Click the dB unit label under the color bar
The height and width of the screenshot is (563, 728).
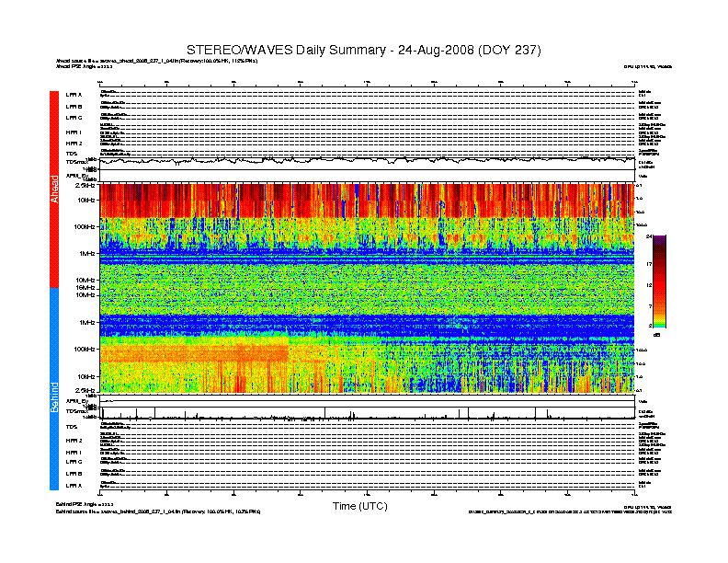tap(657, 335)
